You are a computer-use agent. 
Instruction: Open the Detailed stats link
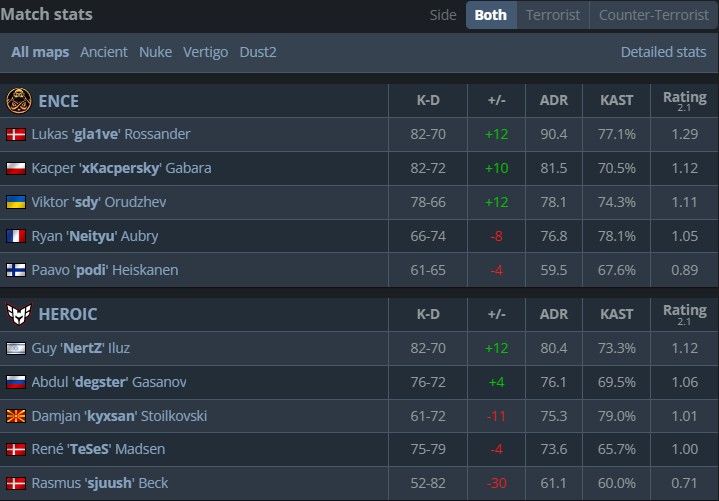tap(663, 52)
